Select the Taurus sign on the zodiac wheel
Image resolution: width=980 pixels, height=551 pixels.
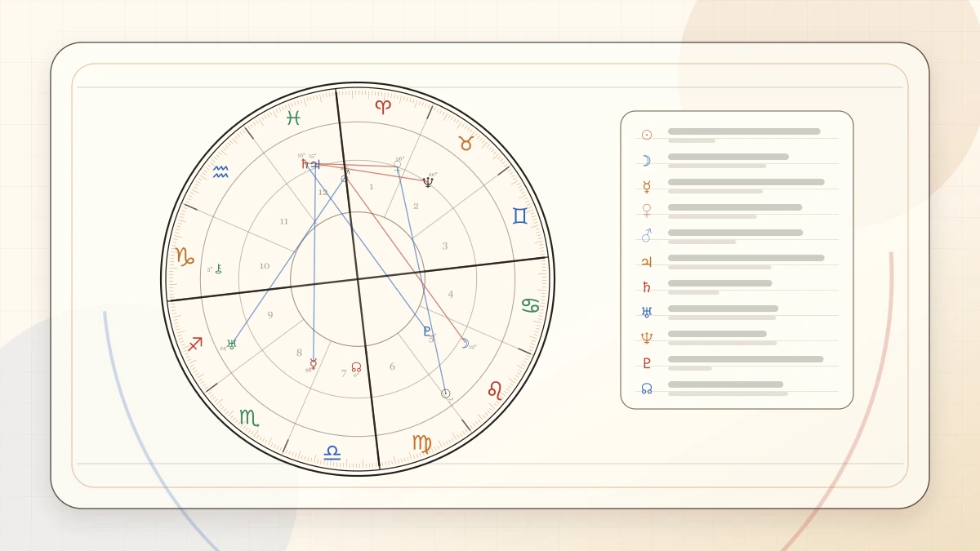(466, 144)
